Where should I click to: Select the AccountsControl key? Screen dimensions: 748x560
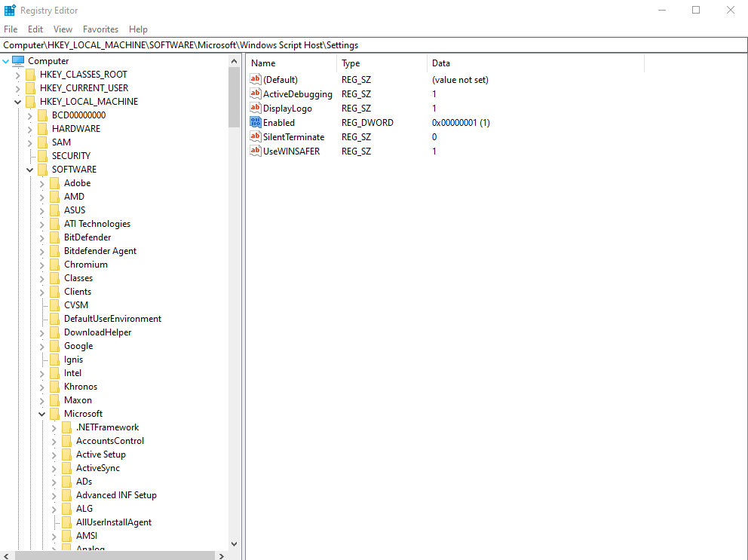(110, 441)
